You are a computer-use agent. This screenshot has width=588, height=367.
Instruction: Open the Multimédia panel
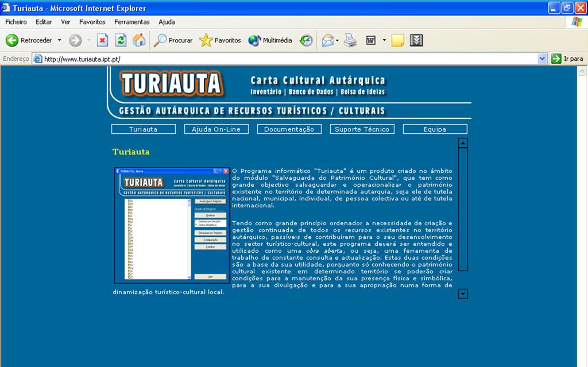[270, 40]
